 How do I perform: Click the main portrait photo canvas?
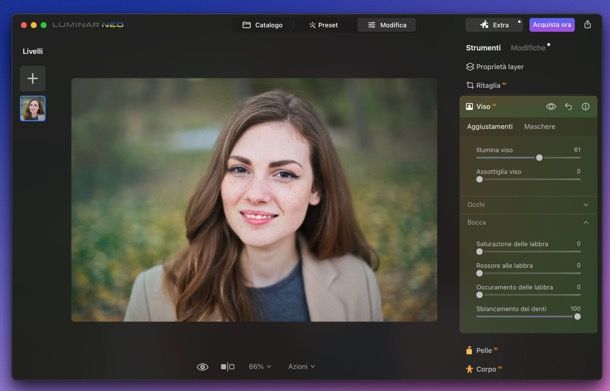coord(254,200)
